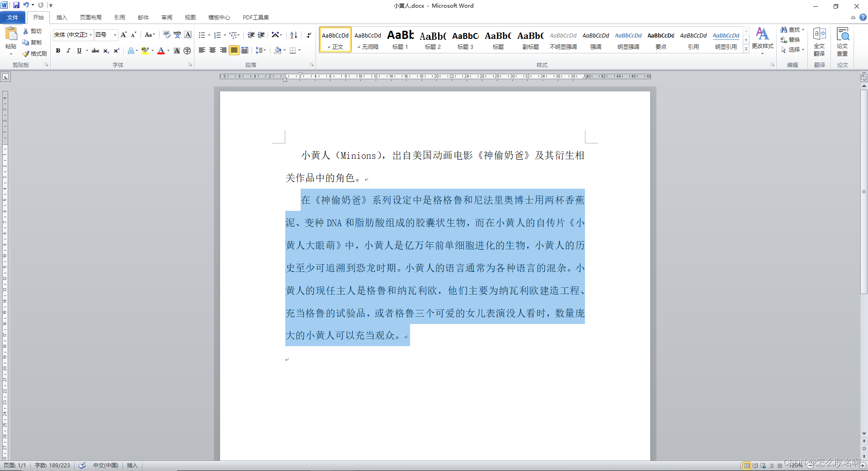
Task: Click the Sort A-Z icon
Action: coord(294,35)
